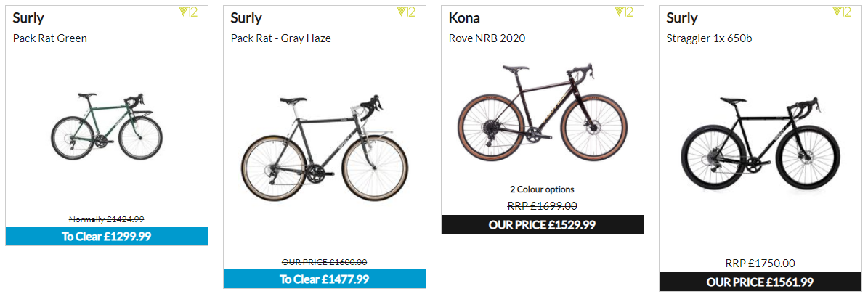Select the To Clear £1477.99 banner
The height and width of the screenshot is (302, 868).
coord(325,279)
